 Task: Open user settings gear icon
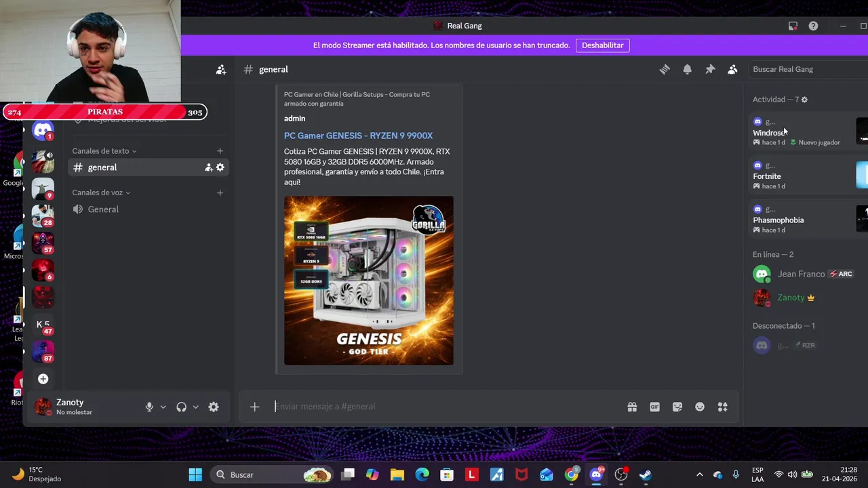[214, 407]
